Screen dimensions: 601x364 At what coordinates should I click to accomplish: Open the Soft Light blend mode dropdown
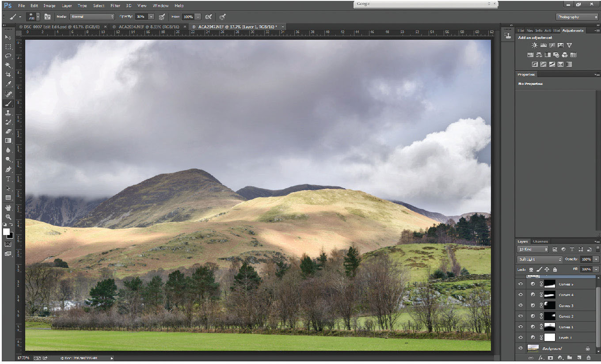(539, 259)
